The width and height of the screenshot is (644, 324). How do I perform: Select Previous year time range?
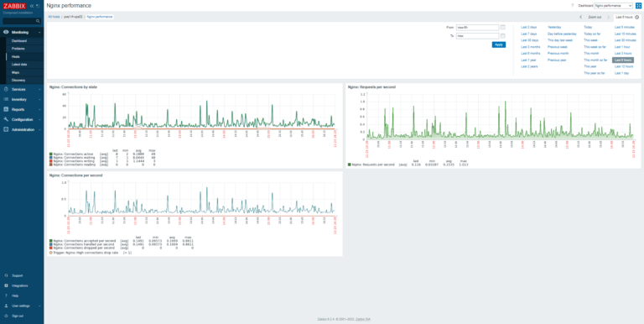[557, 60]
